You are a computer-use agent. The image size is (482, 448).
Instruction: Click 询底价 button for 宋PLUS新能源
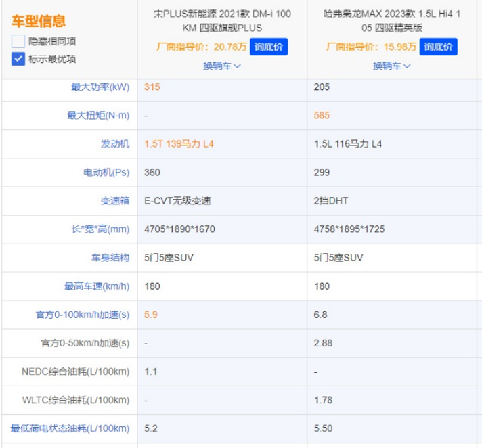point(269,47)
